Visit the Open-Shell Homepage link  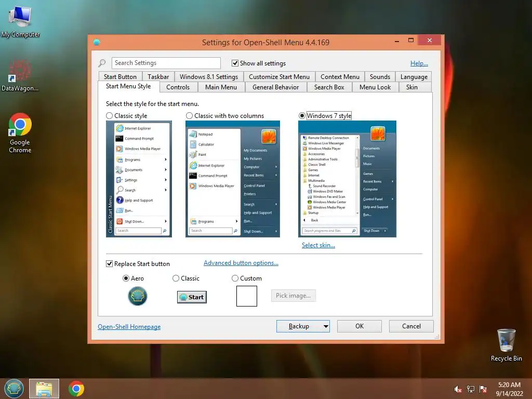coord(129,327)
